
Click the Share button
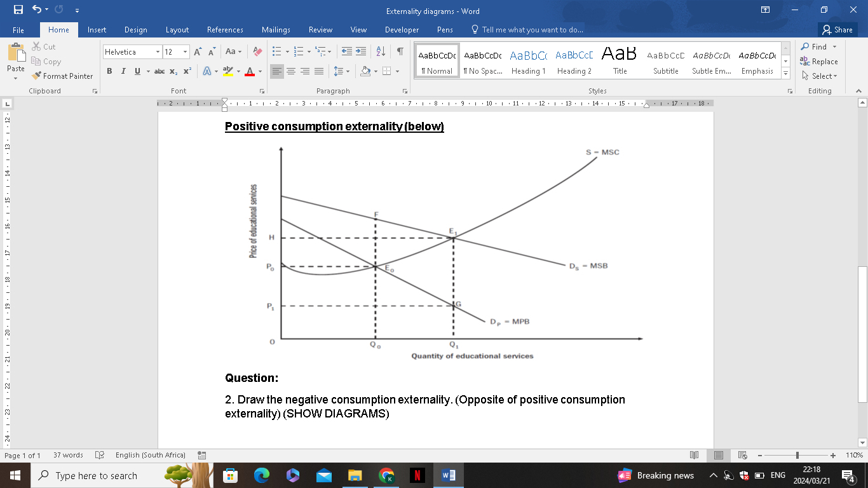[x=837, y=29]
